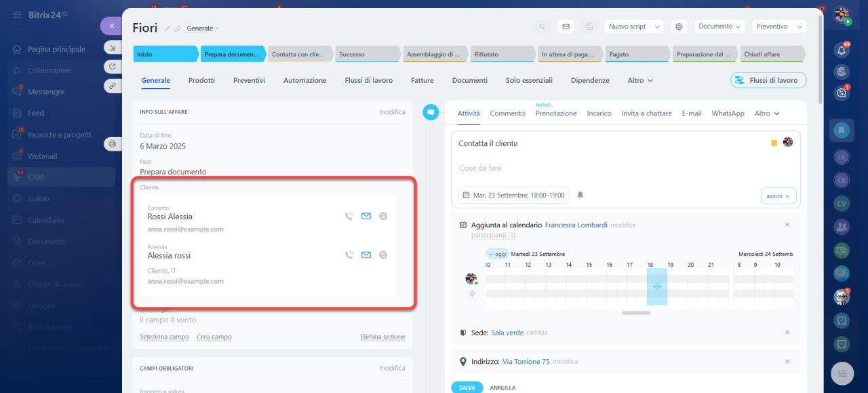Click the collapse arrow icon on slider edge
Viewport: 868px width, 393px height.
[x=112, y=48]
